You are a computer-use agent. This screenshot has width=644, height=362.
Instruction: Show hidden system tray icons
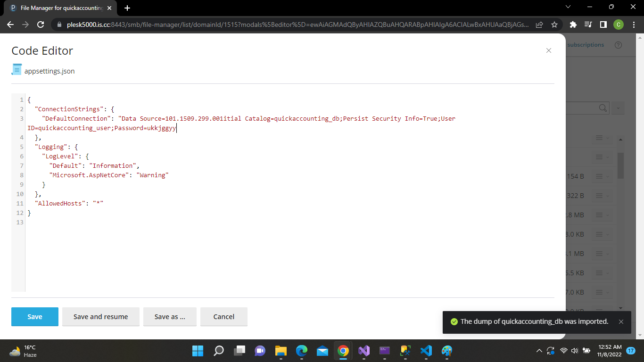pos(539,351)
